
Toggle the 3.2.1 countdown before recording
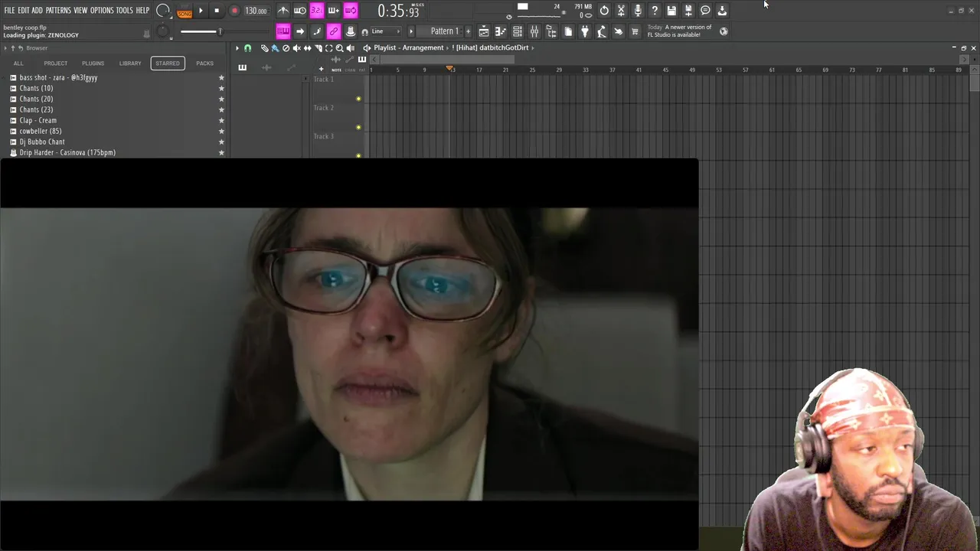(316, 11)
